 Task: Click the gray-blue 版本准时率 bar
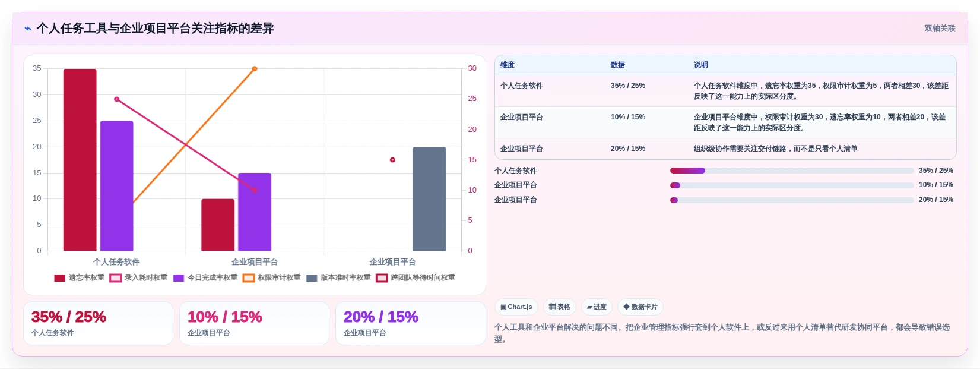(x=429, y=198)
